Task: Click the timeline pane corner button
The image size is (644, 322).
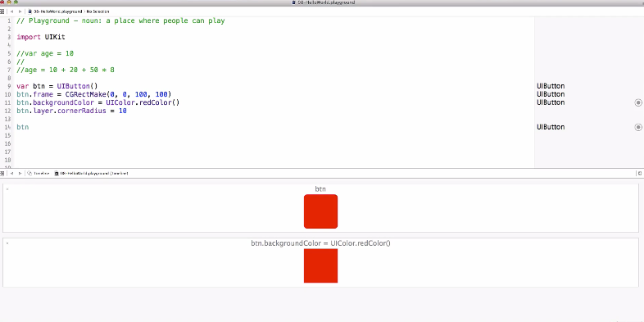Action: 640,174
